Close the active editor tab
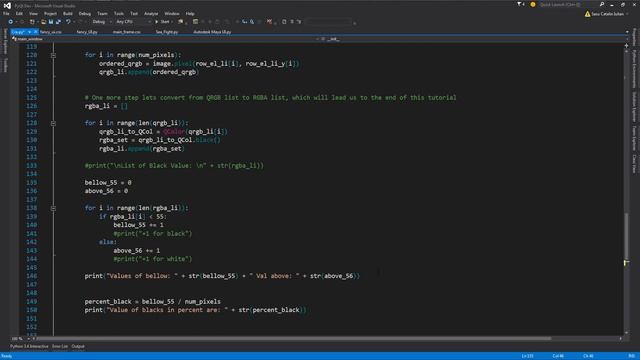This screenshot has height=360, width=640. (36, 32)
